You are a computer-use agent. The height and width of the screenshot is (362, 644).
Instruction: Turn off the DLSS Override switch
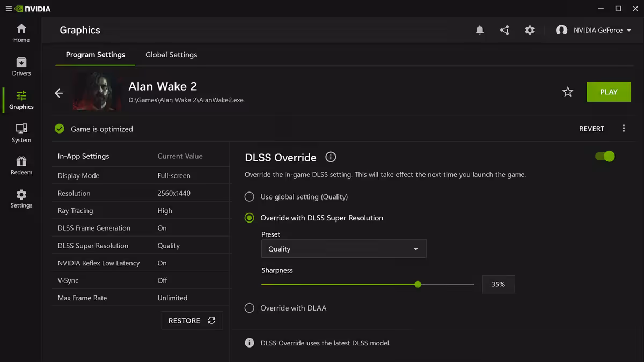(x=605, y=157)
